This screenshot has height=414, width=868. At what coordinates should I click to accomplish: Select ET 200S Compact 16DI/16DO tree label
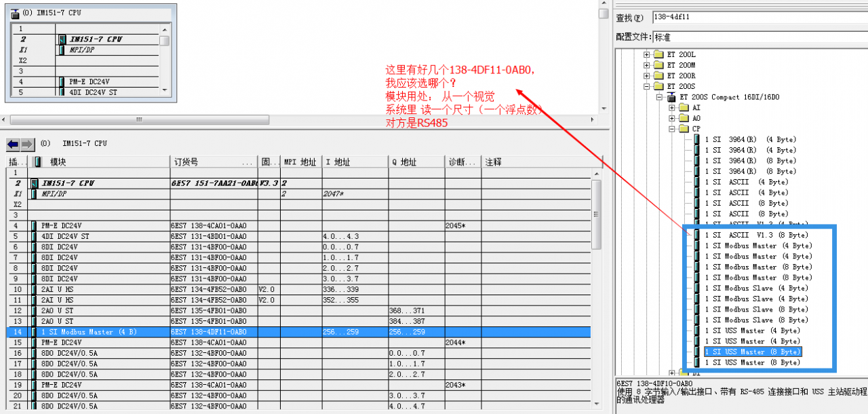(730, 97)
